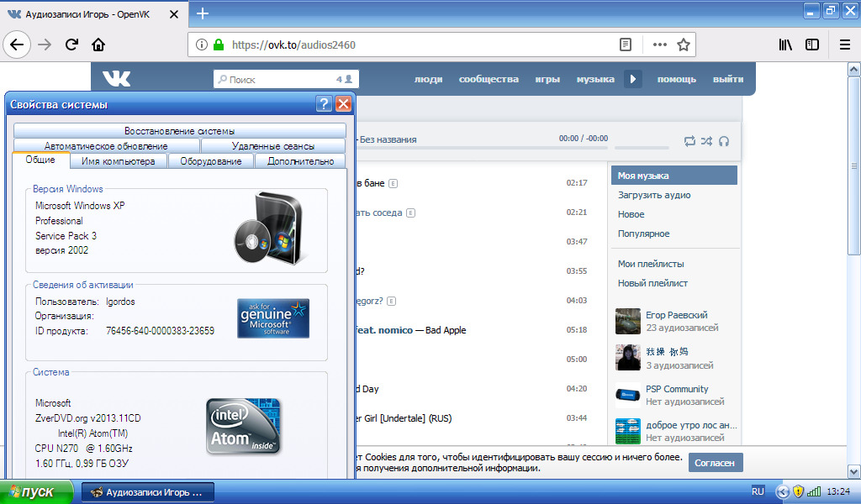
Task: Open помощь in OpenVK header
Action: pyautogui.click(x=677, y=79)
